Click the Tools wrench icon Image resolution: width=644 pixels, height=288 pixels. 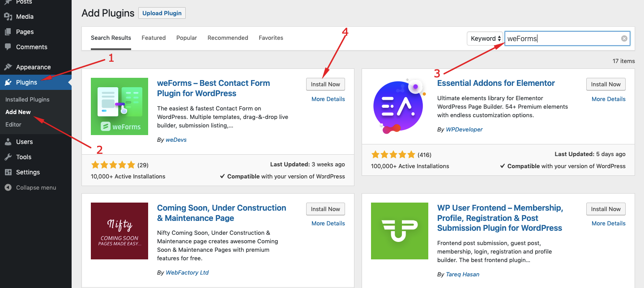click(8, 157)
